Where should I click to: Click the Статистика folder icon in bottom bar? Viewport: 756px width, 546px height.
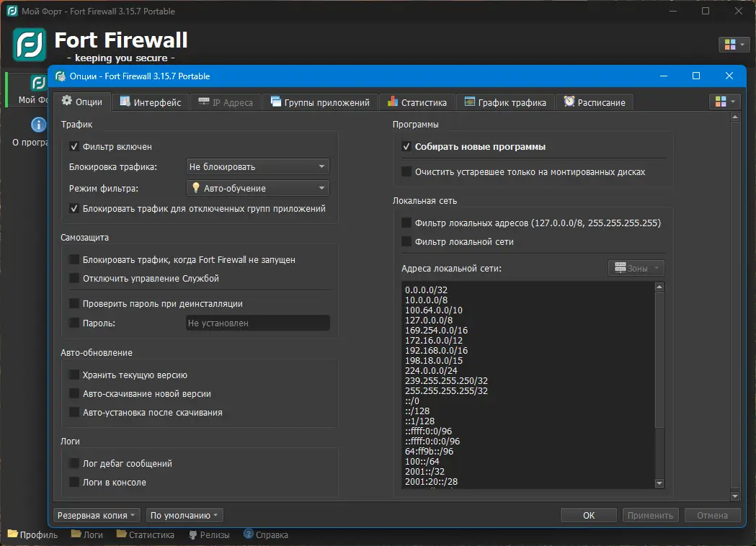122,534
